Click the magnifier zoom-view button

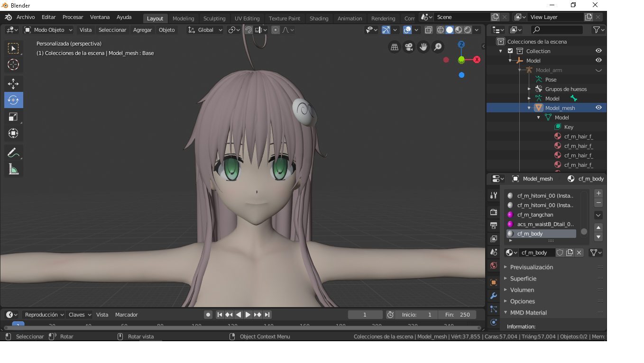point(438,47)
